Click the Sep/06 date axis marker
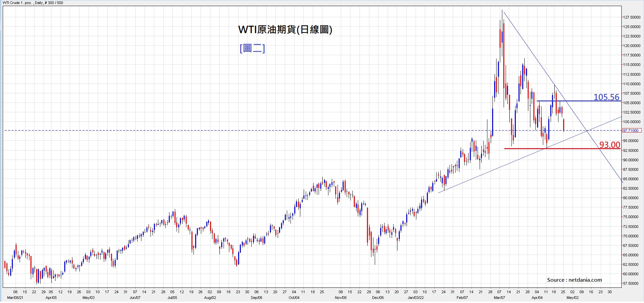This screenshot has height=303, width=644. (256, 298)
